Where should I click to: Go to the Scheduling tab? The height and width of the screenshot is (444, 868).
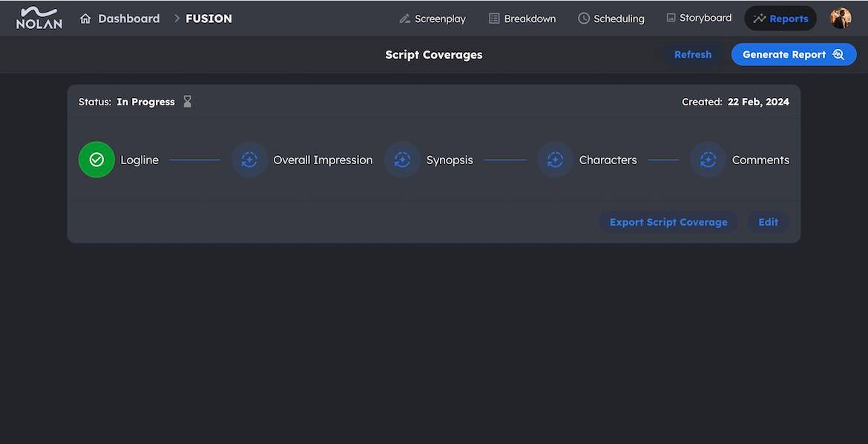611,19
